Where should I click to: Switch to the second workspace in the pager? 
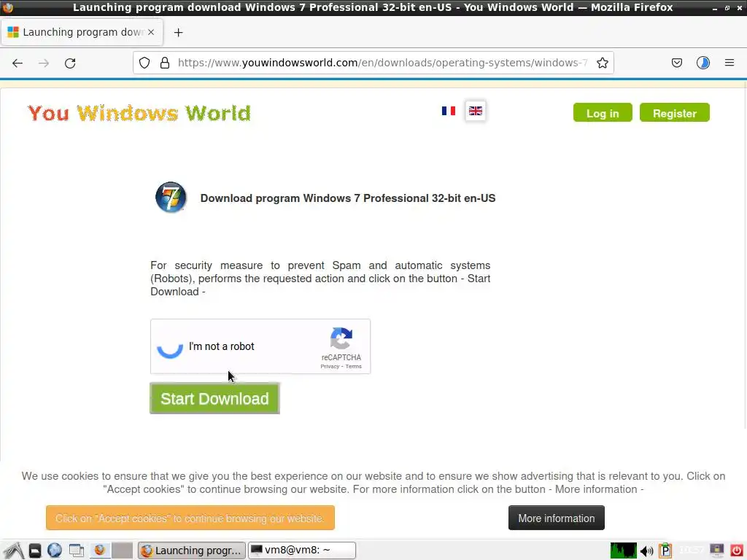click(122, 551)
